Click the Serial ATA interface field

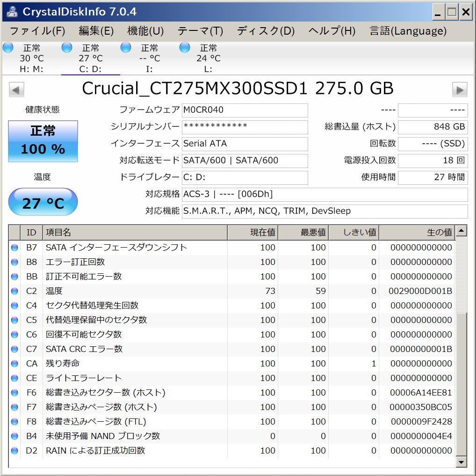coord(245,144)
